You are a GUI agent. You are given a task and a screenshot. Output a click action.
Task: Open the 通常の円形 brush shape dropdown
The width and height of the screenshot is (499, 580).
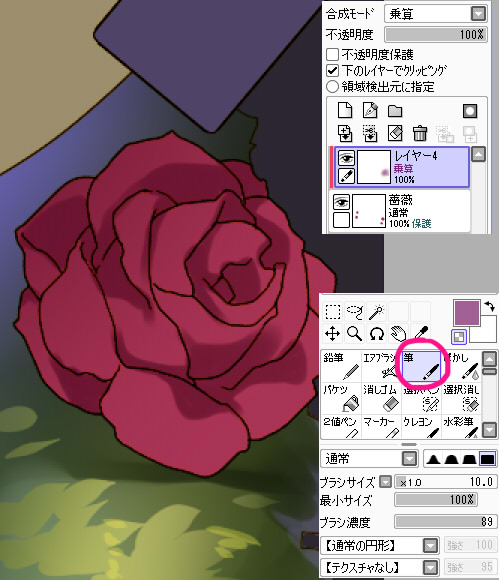click(380, 545)
